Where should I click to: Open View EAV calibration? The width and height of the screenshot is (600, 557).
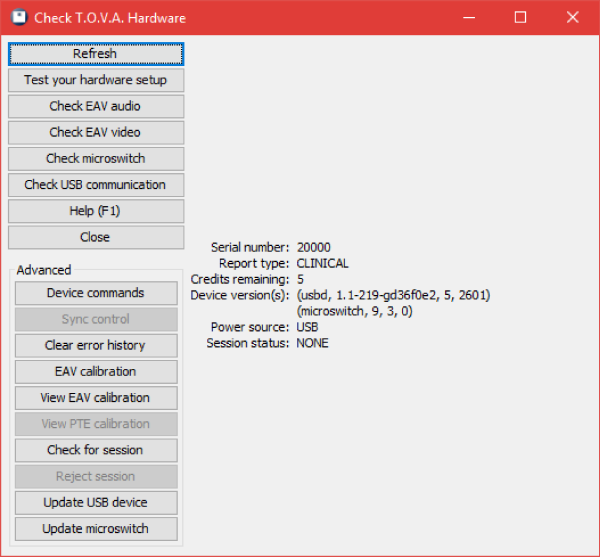click(96, 398)
